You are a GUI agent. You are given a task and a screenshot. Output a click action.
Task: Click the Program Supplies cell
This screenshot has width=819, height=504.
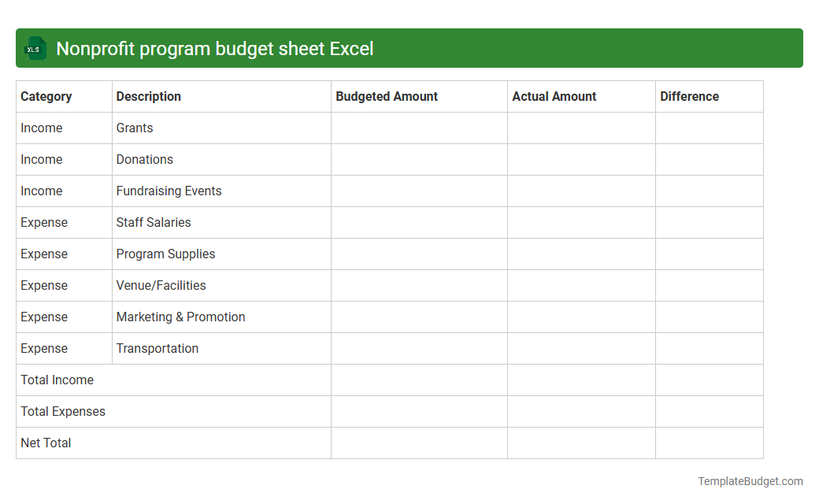[165, 254]
